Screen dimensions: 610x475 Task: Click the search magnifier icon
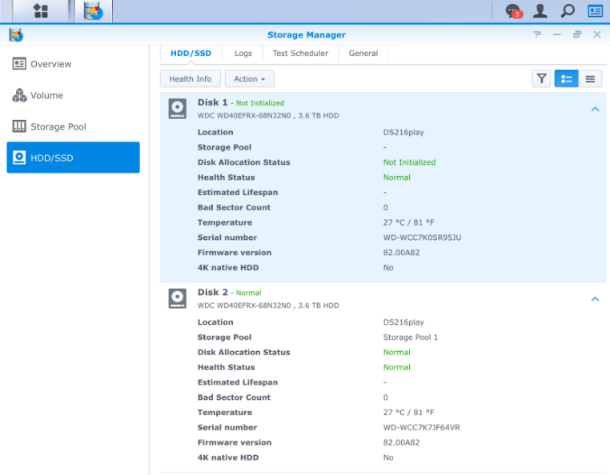[x=567, y=11]
